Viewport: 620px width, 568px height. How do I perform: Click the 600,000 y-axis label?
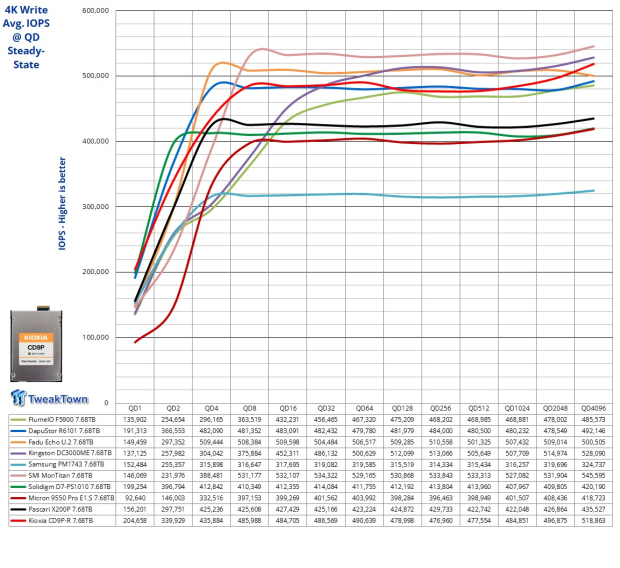click(96, 11)
